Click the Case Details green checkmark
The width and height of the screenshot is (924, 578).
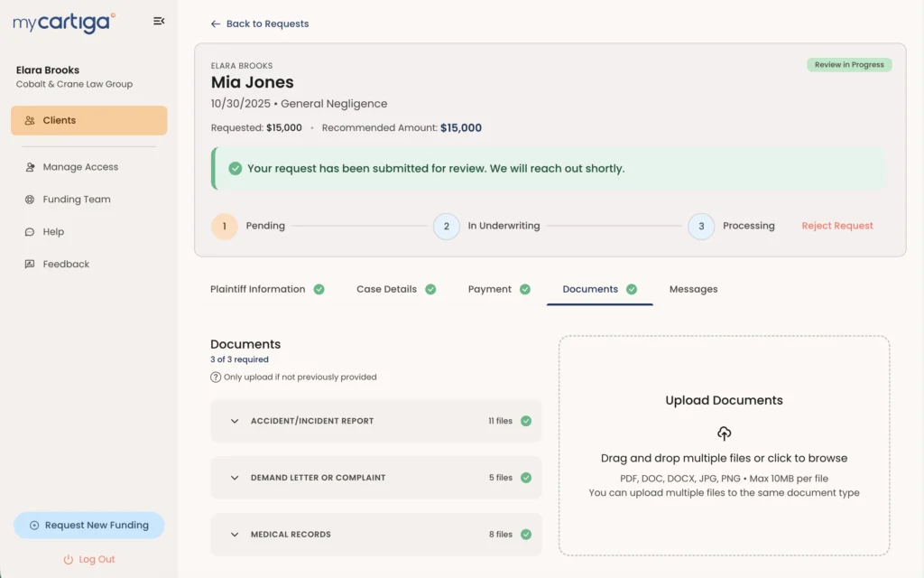(430, 289)
